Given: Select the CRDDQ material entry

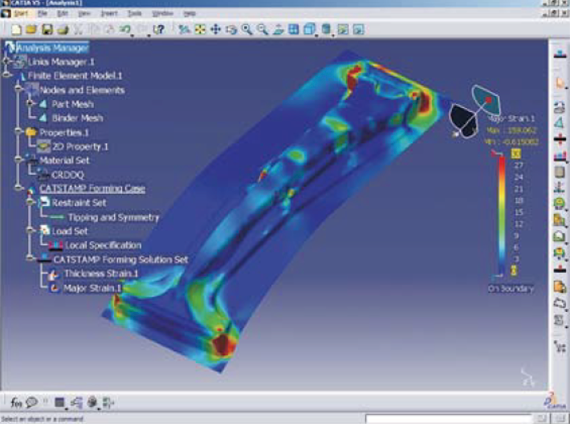Looking at the screenshot, I should [x=68, y=175].
